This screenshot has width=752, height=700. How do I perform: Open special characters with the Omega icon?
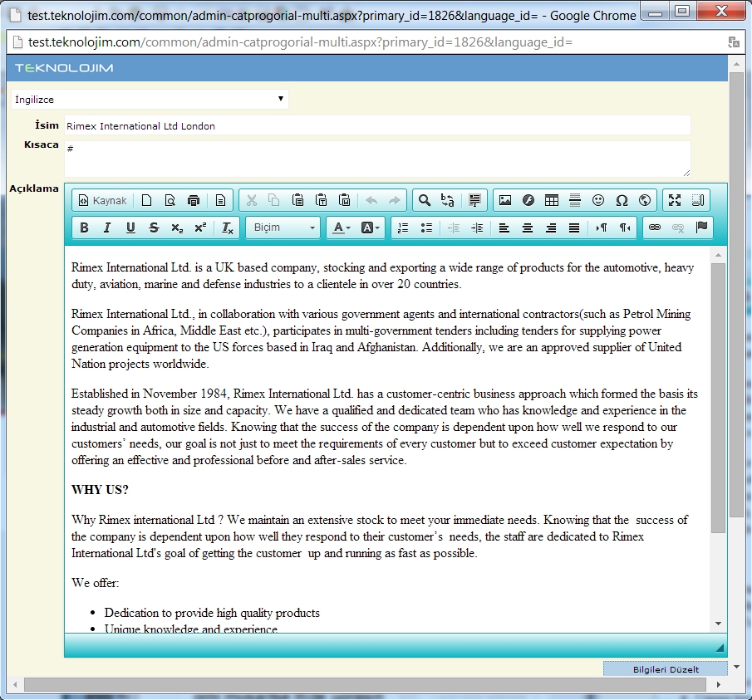[x=622, y=200]
